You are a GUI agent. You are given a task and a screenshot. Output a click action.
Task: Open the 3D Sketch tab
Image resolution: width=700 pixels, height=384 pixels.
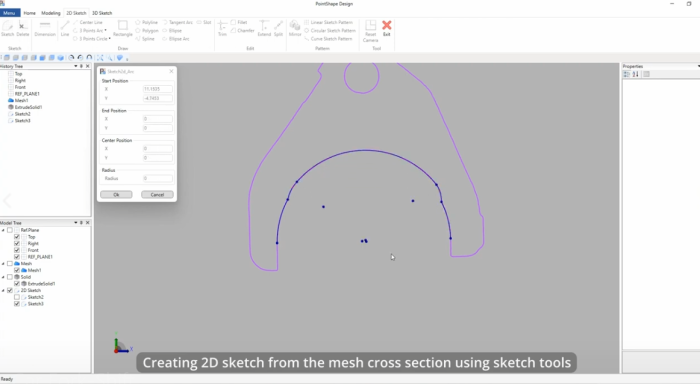point(102,13)
